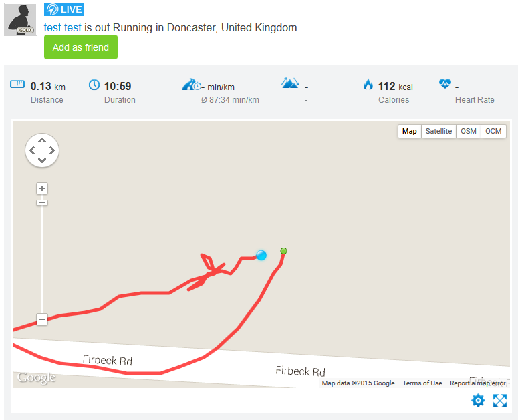Click the ruler distance icon
The image size is (518, 420).
pos(17,84)
